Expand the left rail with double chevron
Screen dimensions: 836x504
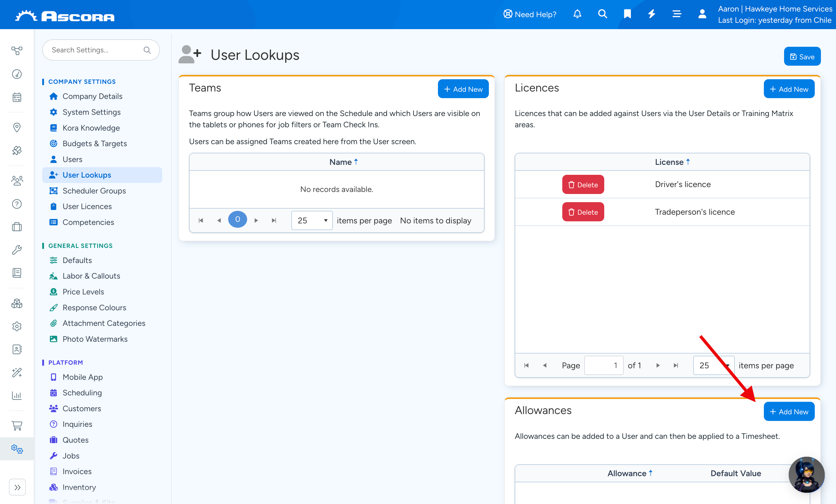tap(17, 487)
